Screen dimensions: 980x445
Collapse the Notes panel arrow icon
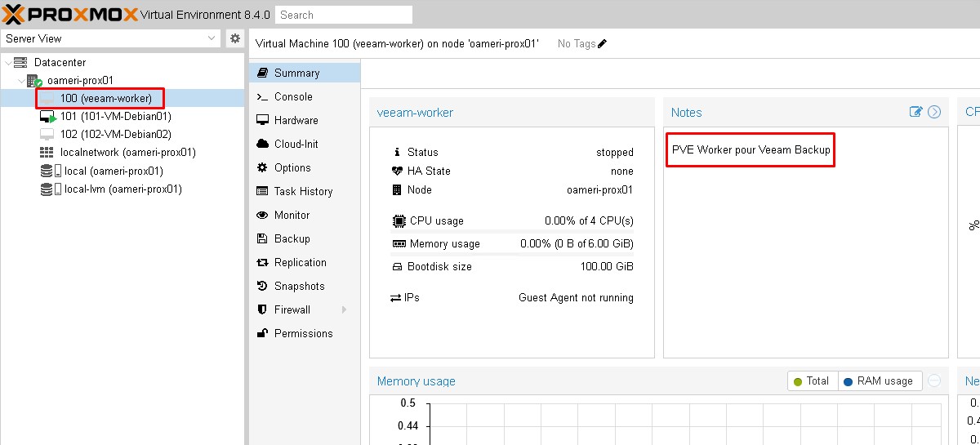click(x=935, y=112)
